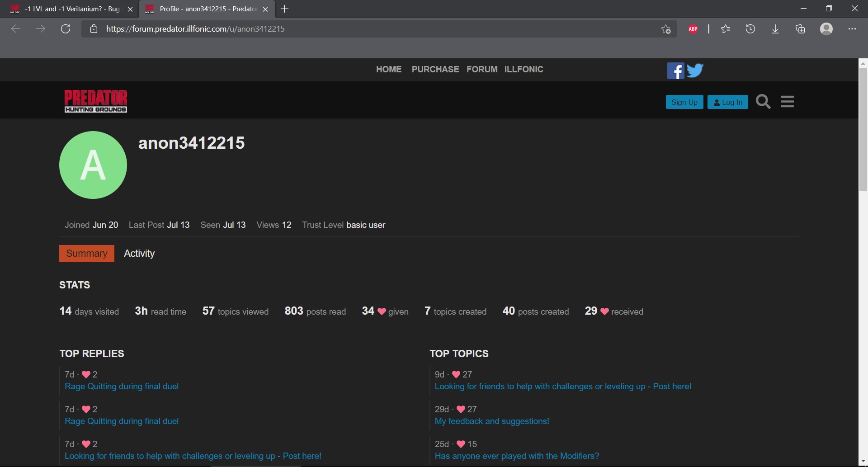The image size is (868, 467).
Task: Open the Facebook page icon
Action: coord(675,71)
